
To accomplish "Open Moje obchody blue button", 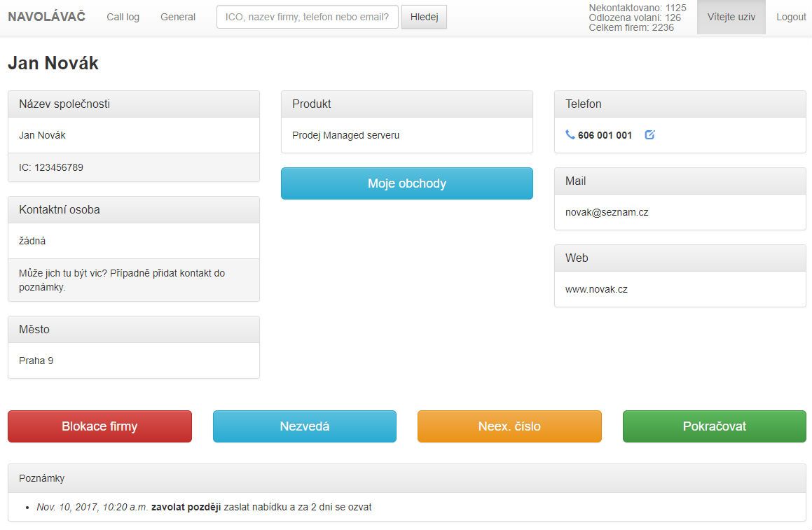I will [x=406, y=183].
